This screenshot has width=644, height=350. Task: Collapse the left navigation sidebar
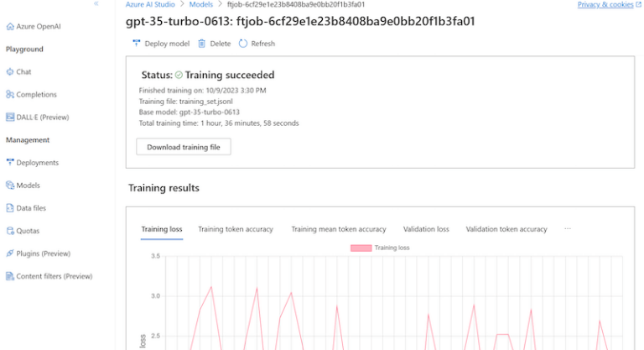(x=96, y=4)
